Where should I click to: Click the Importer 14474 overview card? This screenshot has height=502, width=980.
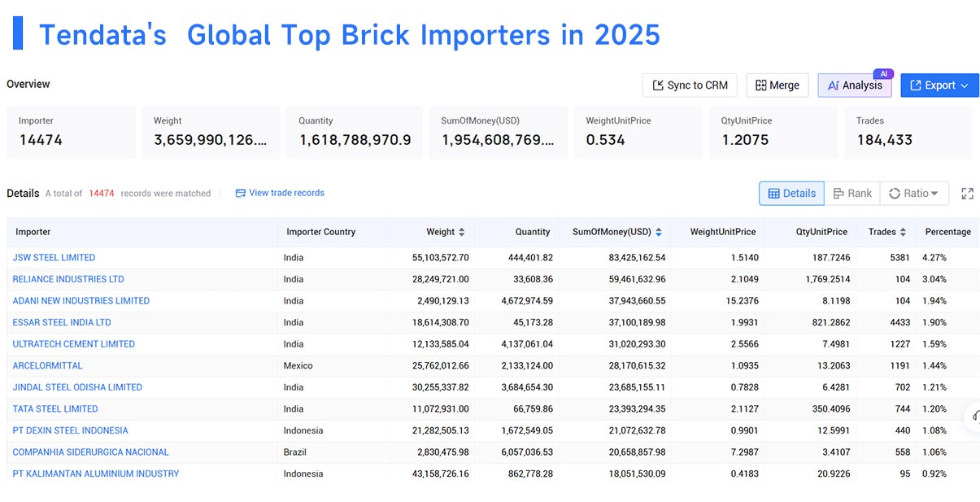[x=72, y=132]
